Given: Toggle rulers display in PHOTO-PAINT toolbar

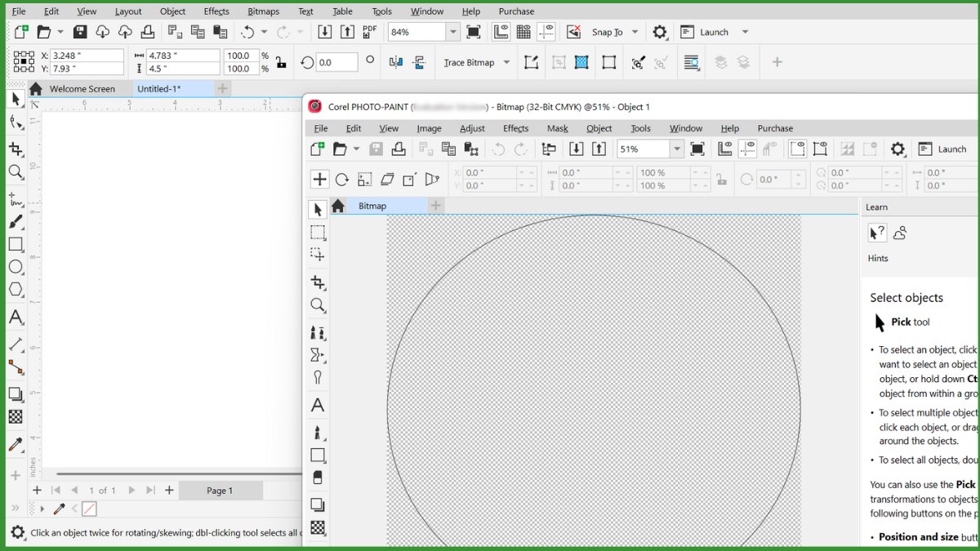Looking at the screenshot, I should click(x=724, y=149).
